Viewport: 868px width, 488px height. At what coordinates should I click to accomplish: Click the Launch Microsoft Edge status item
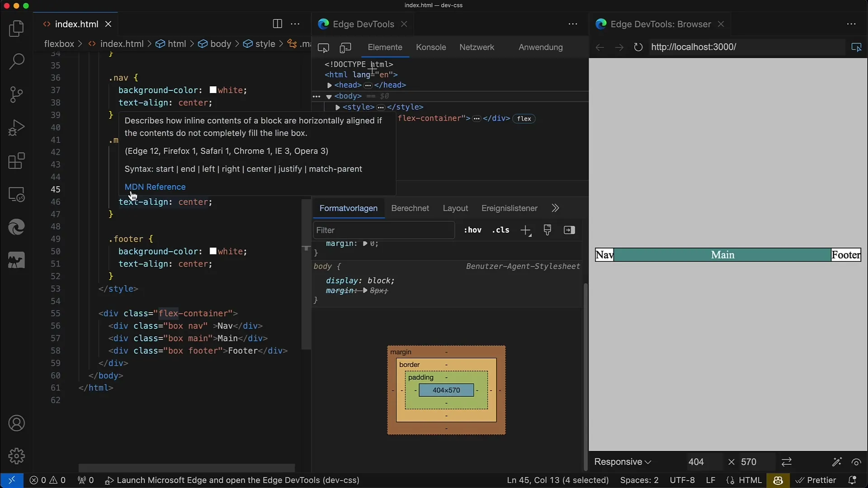click(x=232, y=480)
